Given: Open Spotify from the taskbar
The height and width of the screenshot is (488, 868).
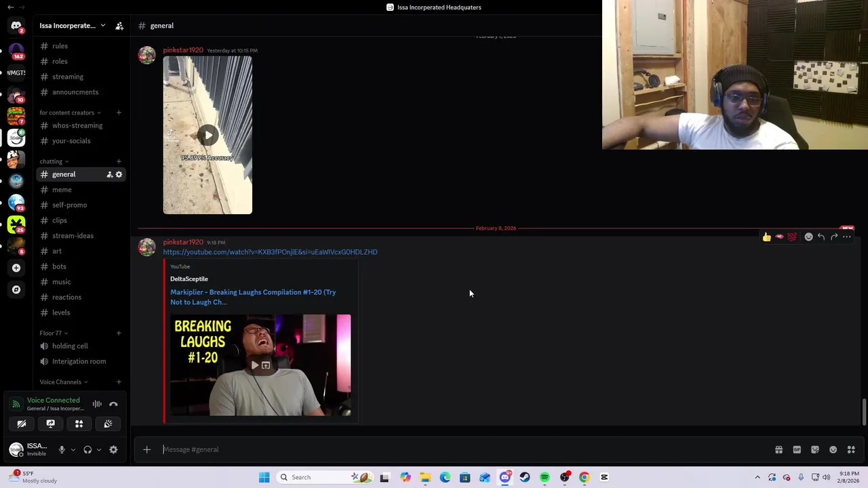Looking at the screenshot, I should pyautogui.click(x=545, y=477).
